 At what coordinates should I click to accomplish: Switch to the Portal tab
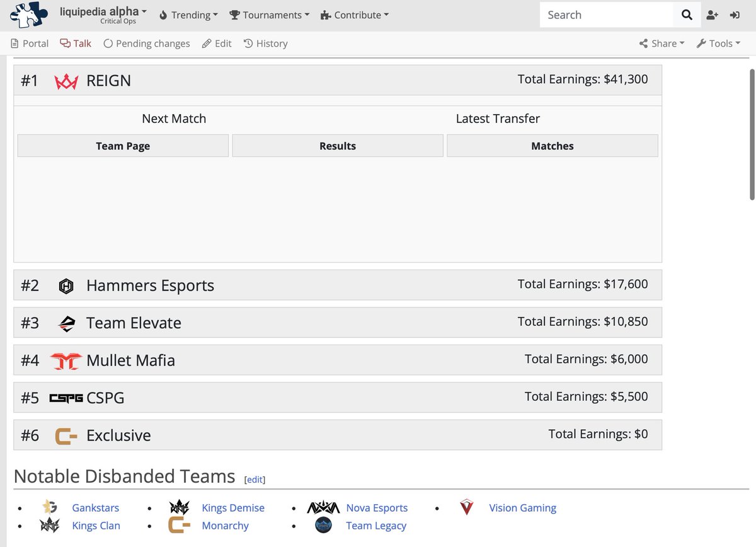30,43
